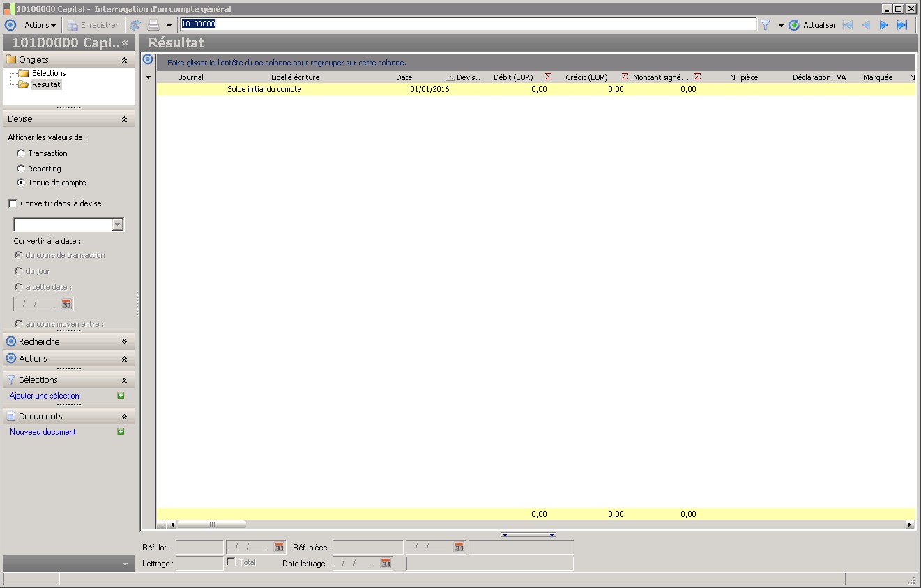Sort by the Marquée column header
921x588 pixels.
click(878, 77)
